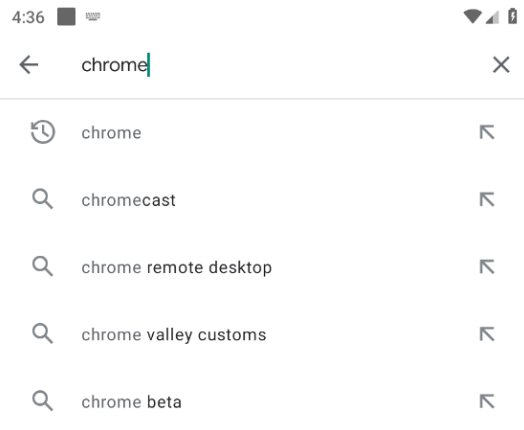Tap the battery icon in status bar
Screen dimensions: 524x430
[x=512, y=16]
